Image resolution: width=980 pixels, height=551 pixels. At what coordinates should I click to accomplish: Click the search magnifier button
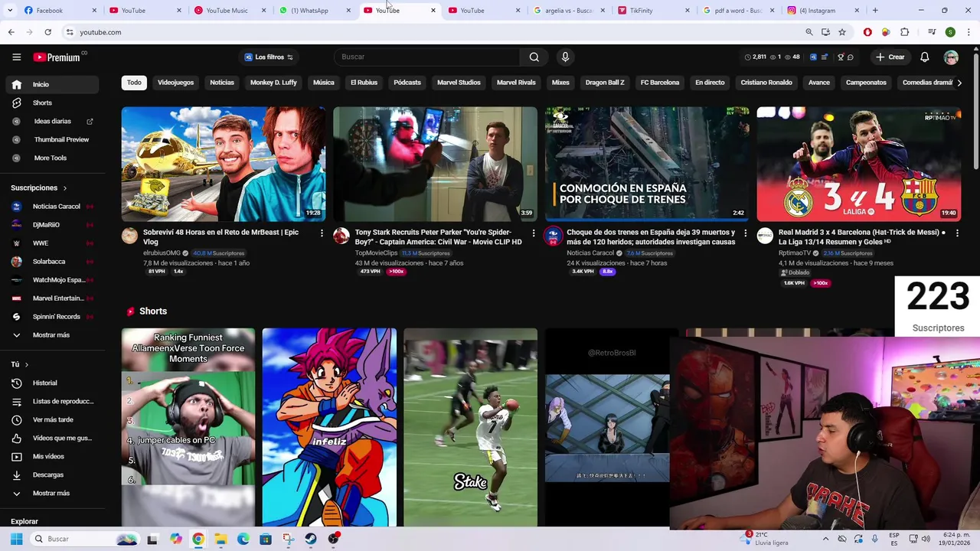[x=534, y=57]
